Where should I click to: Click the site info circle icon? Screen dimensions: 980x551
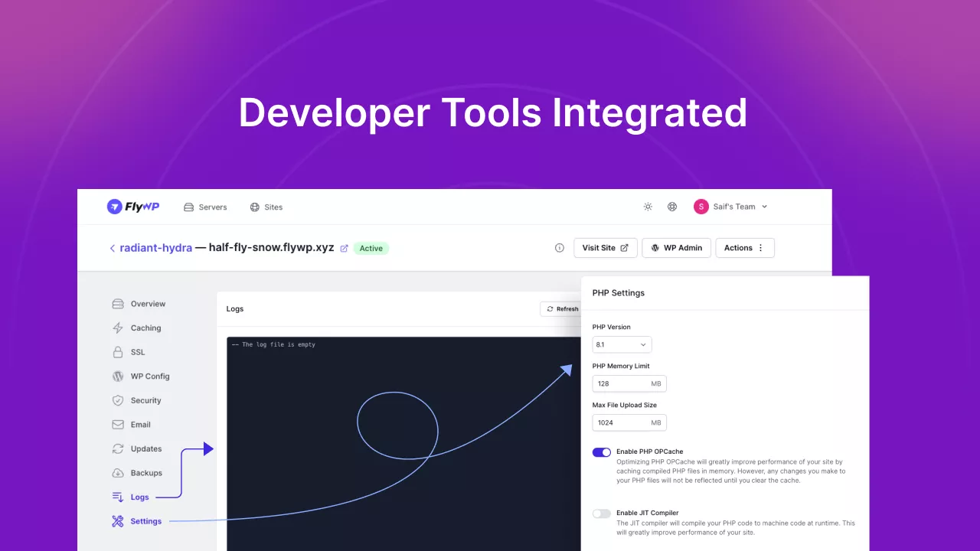(x=559, y=248)
